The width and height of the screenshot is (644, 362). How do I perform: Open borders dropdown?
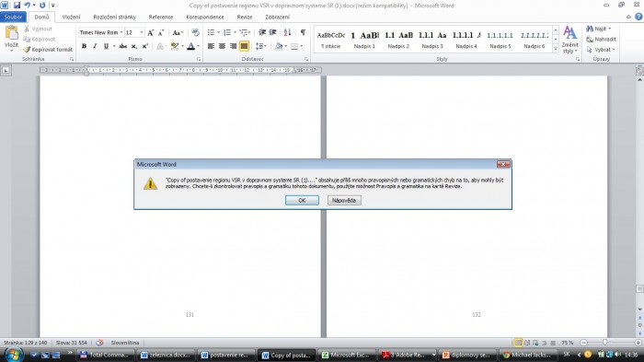tap(302, 46)
